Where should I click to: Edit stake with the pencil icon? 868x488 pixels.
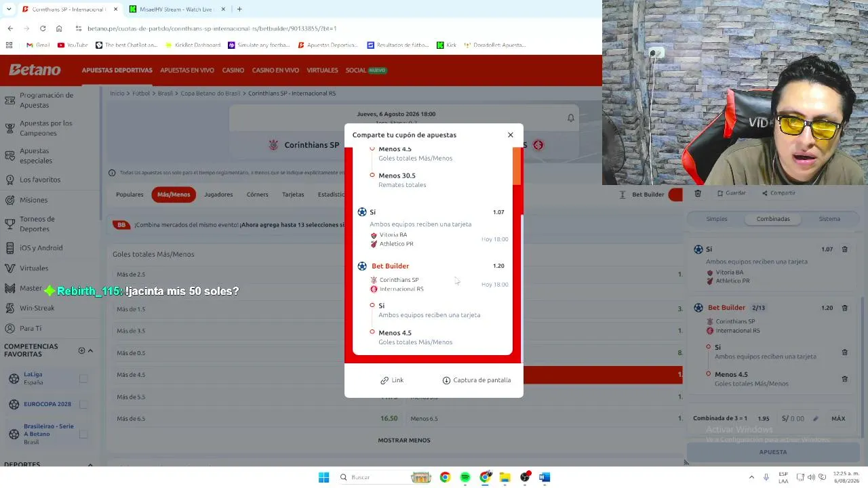click(x=816, y=419)
